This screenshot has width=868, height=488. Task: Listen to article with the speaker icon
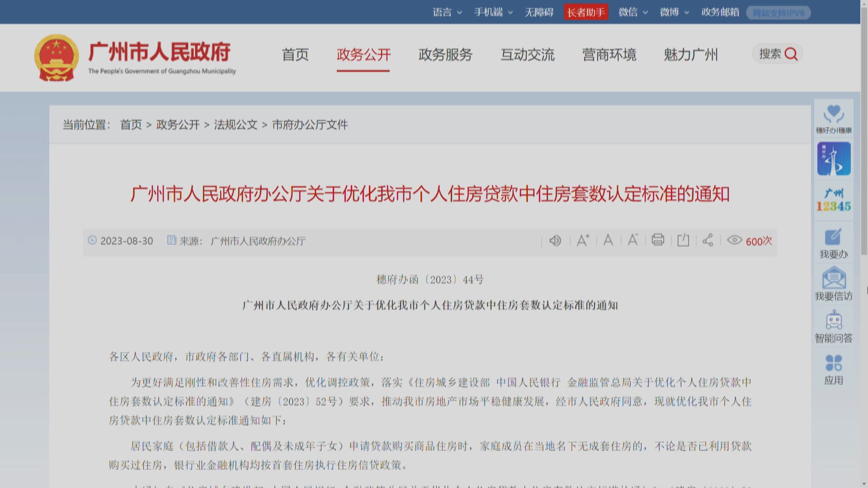click(554, 240)
